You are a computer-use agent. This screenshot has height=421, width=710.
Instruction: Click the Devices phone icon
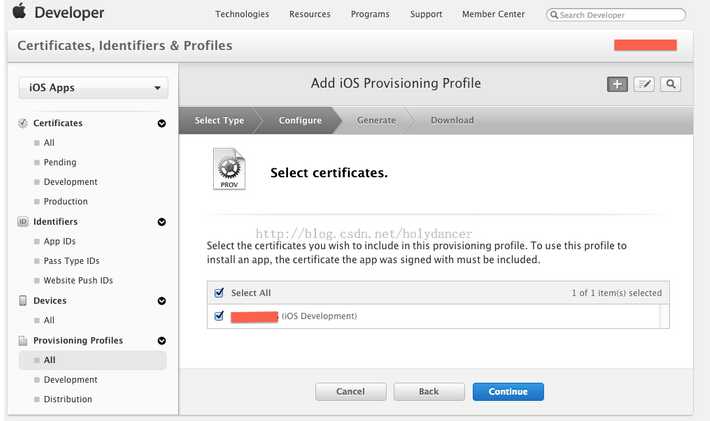coord(23,301)
